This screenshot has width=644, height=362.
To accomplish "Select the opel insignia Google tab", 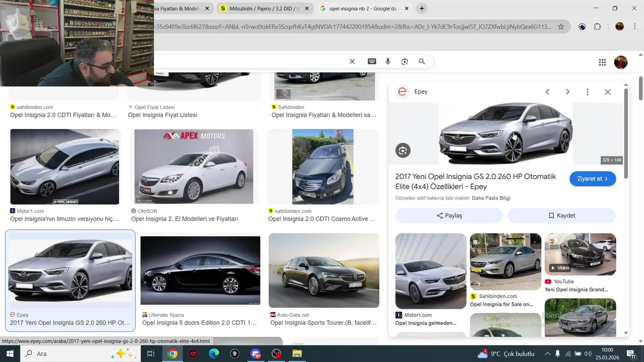I will click(364, 9).
